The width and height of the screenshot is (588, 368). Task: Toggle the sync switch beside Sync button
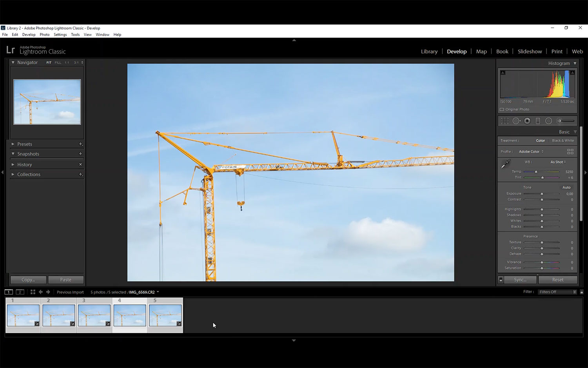501,280
